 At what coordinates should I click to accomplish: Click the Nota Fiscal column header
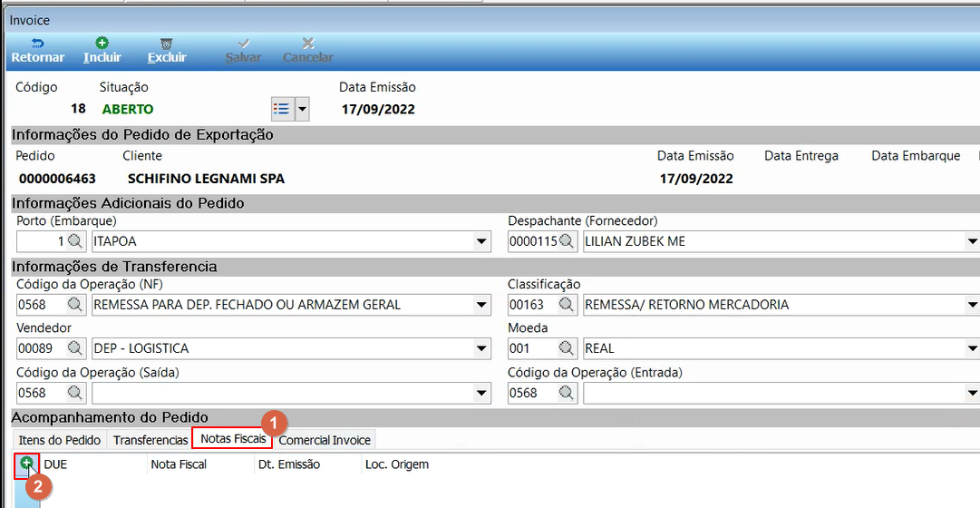pyautogui.click(x=200, y=464)
